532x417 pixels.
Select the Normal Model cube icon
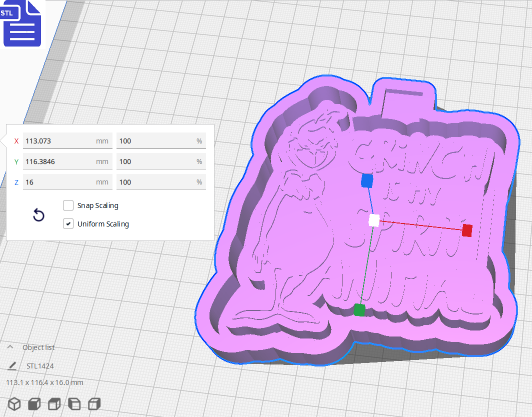pos(13,403)
